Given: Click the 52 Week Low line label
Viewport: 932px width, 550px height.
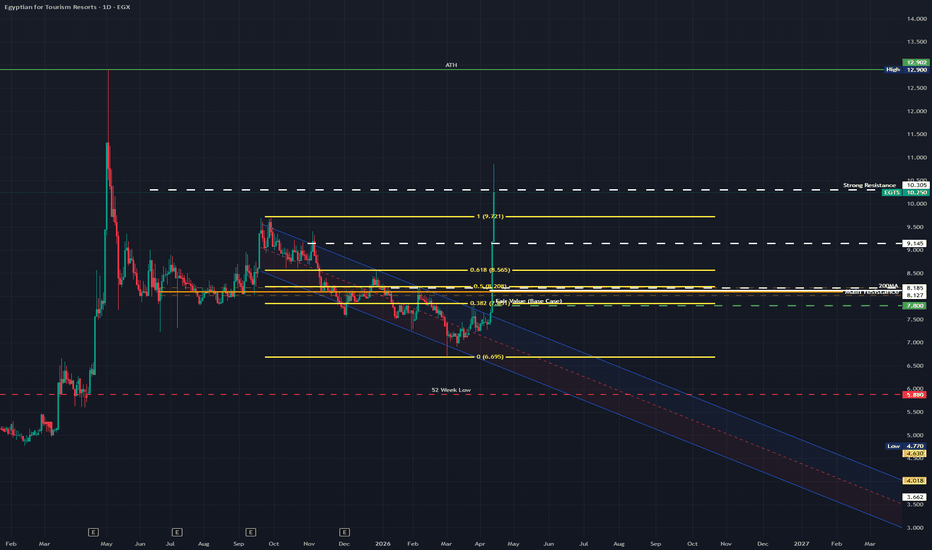Looking at the screenshot, I should (x=450, y=390).
